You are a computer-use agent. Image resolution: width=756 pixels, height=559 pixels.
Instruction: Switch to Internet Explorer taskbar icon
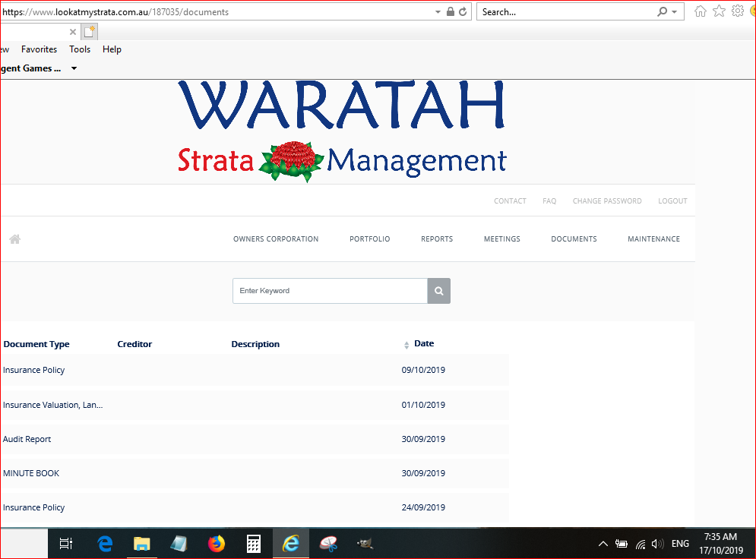(291, 544)
